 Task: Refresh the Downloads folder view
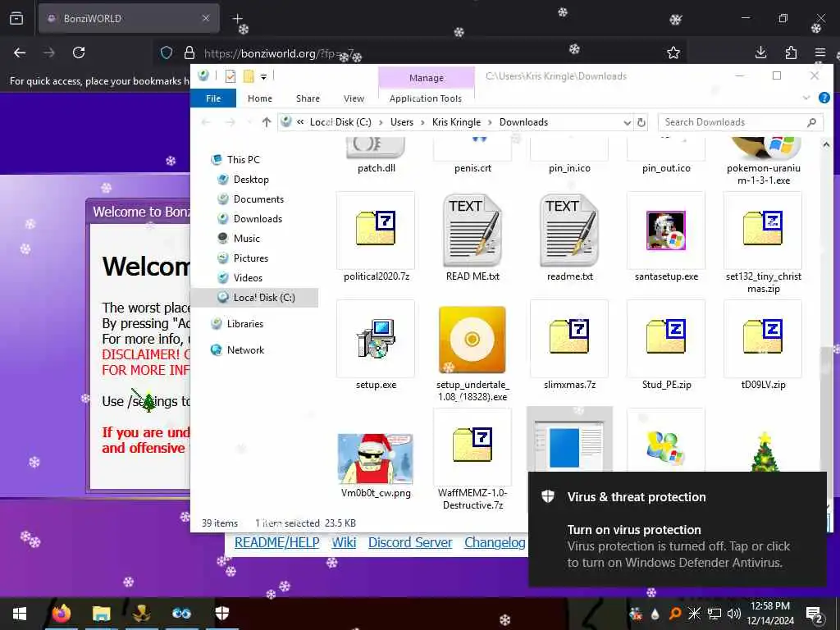pos(641,123)
